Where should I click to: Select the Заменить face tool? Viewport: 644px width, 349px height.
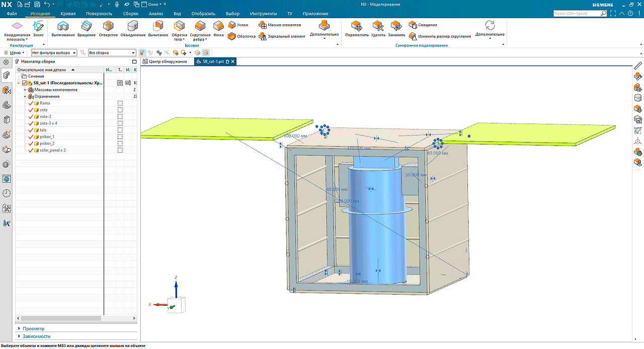pos(396,29)
